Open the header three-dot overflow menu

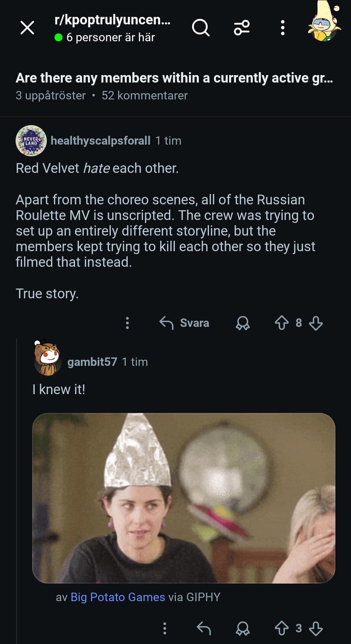tap(282, 28)
